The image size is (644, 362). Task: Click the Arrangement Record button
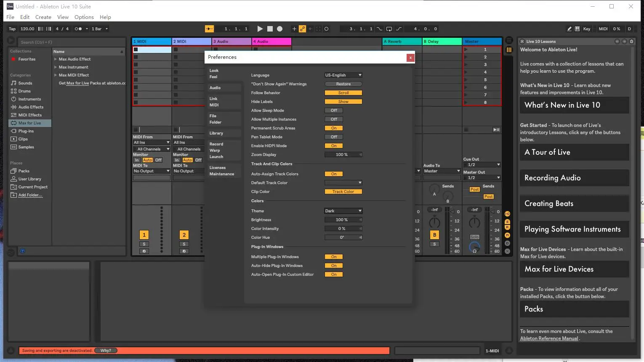(279, 29)
